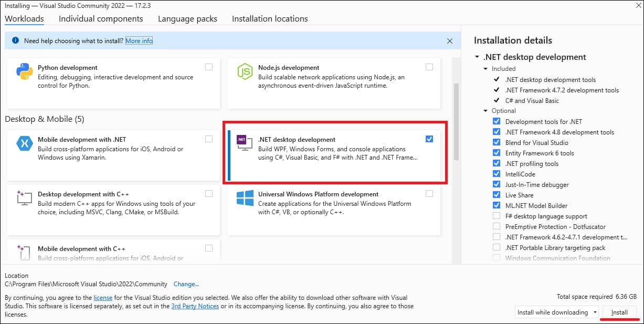This screenshot has width=644, height=324.
Task: Open the 3rd Party Notices link
Action: coord(195,306)
